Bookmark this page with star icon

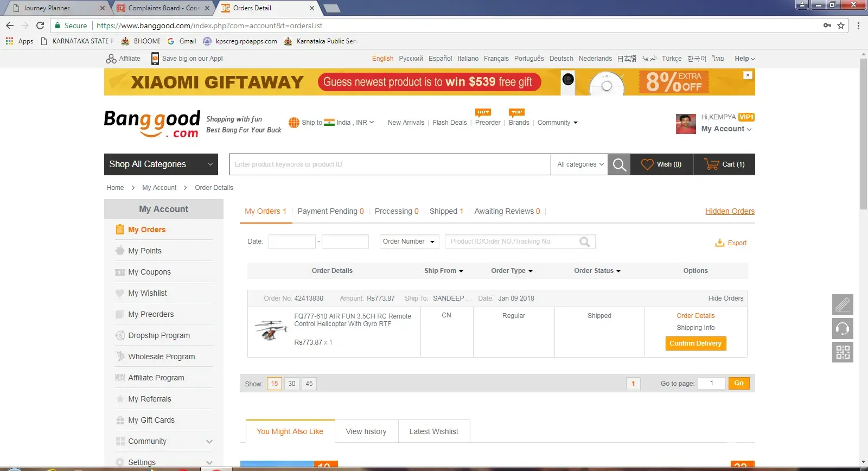(x=841, y=26)
